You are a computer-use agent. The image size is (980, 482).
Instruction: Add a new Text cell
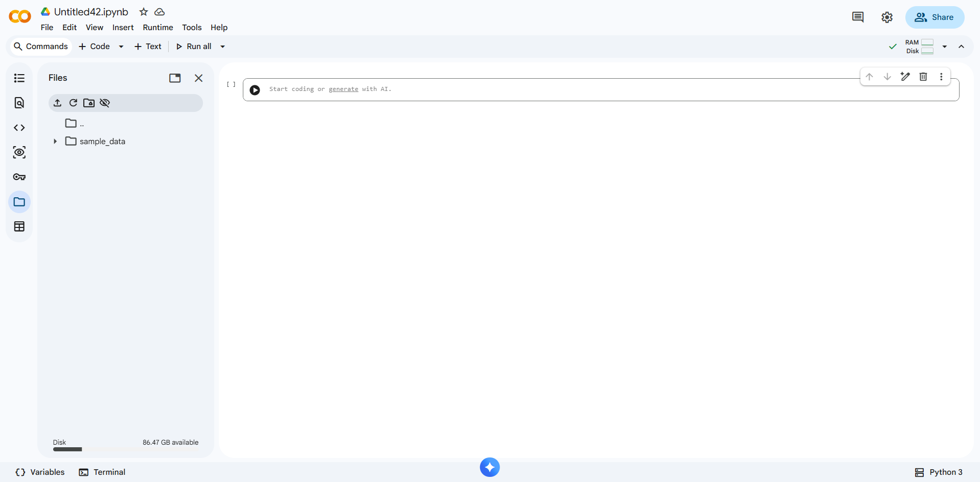[148, 47]
